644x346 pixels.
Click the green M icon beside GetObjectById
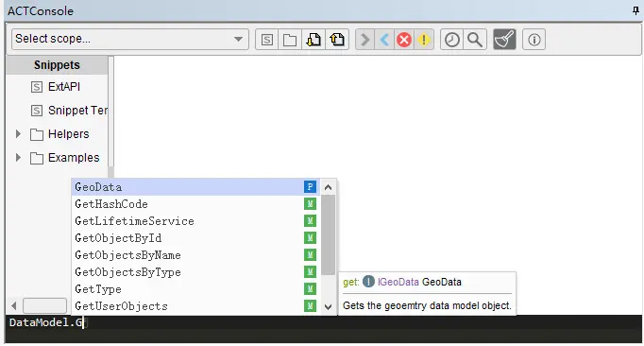tap(310, 238)
